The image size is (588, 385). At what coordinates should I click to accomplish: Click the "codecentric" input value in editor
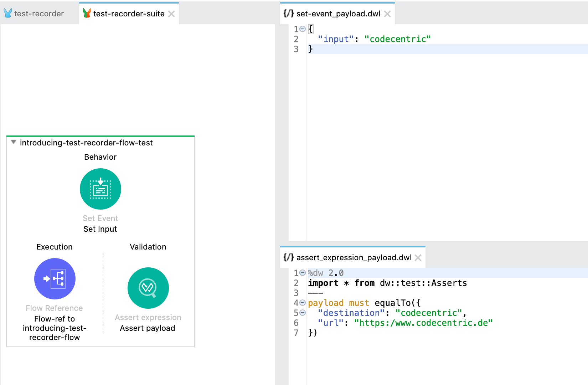(397, 39)
